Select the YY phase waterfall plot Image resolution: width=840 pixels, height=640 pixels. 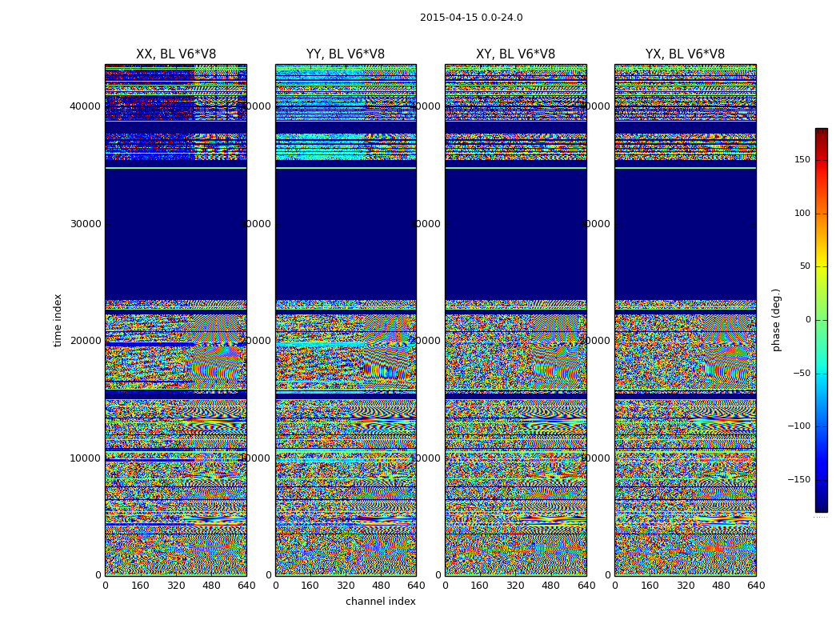(x=346, y=320)
